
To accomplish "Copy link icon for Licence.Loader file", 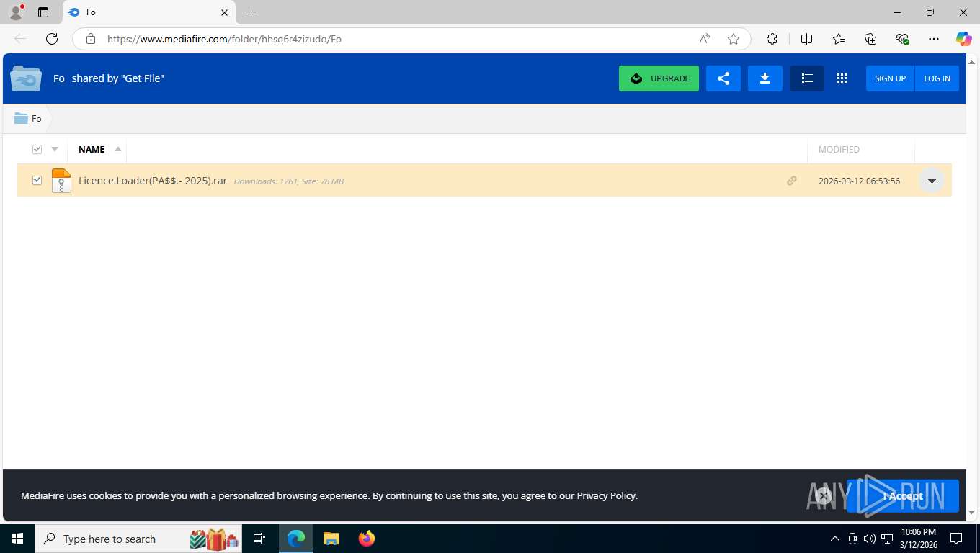I will click(x=792, y=181).
